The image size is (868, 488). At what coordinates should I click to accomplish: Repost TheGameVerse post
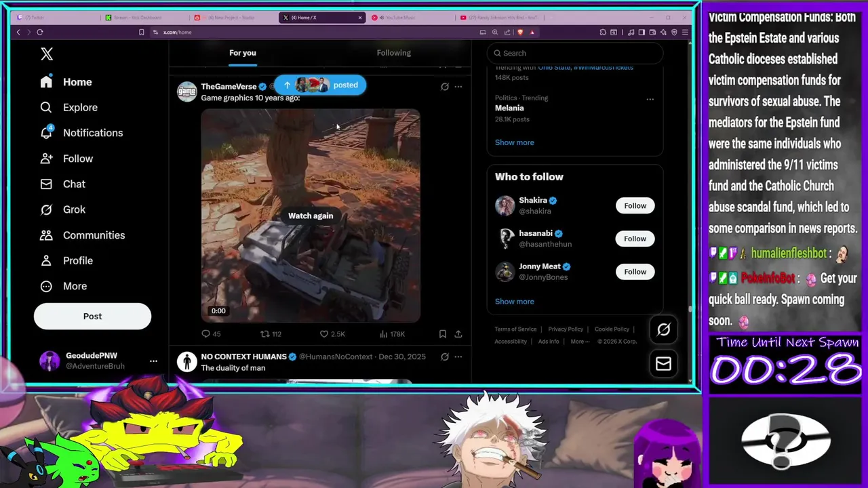271,333
